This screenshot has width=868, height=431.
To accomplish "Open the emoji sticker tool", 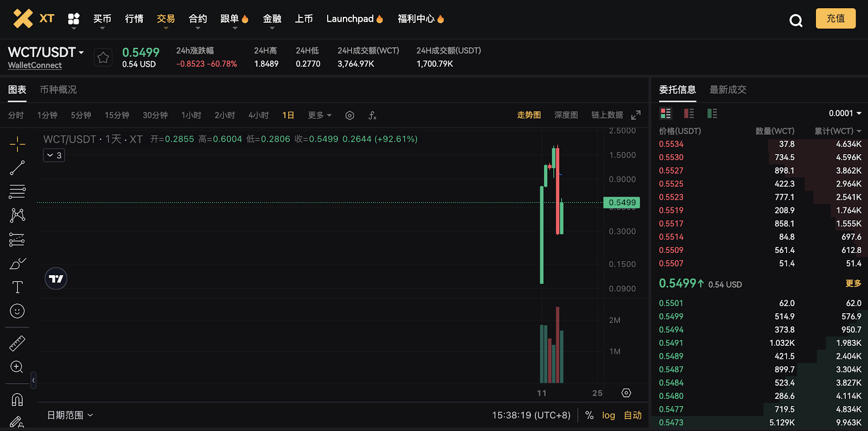I will [17, 311].
